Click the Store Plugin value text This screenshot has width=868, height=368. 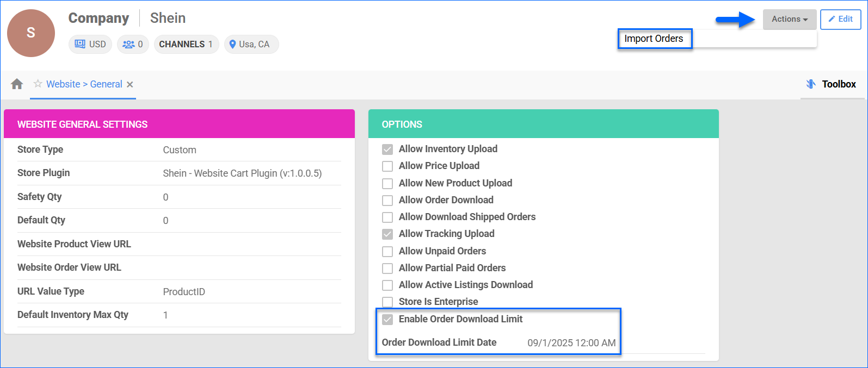pos(242,173)
